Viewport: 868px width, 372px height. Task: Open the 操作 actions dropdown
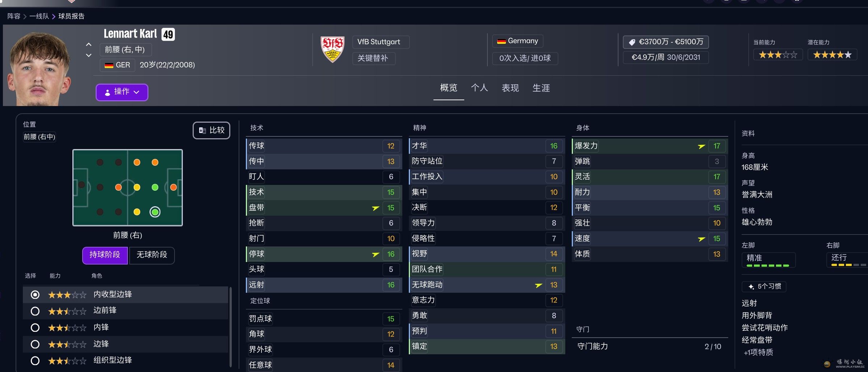[122, 92]
